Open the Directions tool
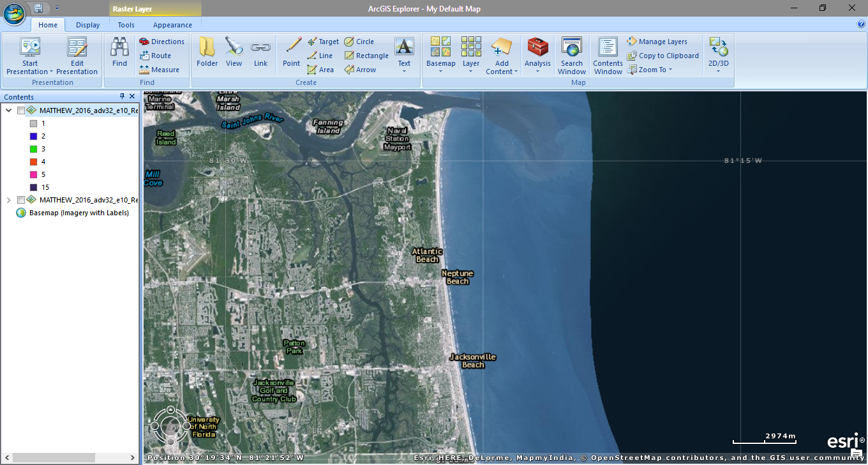 click(162, 42)
